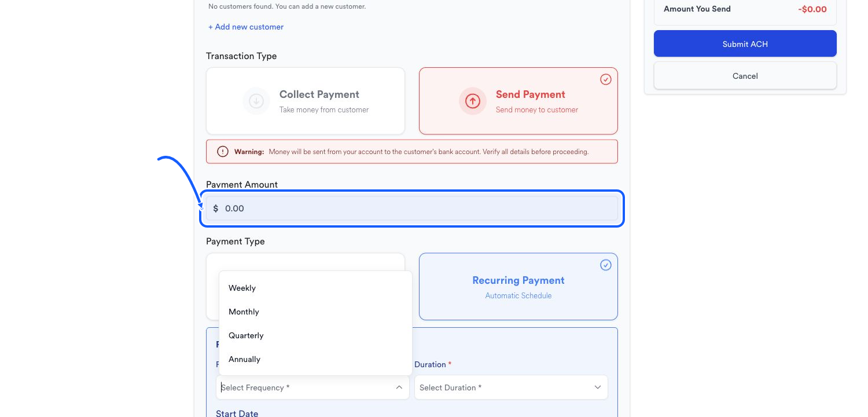Choose the Recurring Payment type card

(x=518, y=286)
